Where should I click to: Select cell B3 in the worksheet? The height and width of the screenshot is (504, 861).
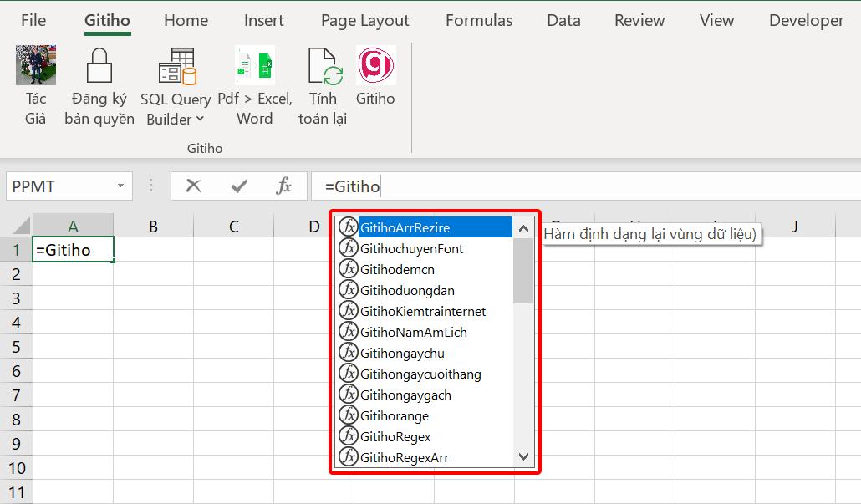[153, 298]
